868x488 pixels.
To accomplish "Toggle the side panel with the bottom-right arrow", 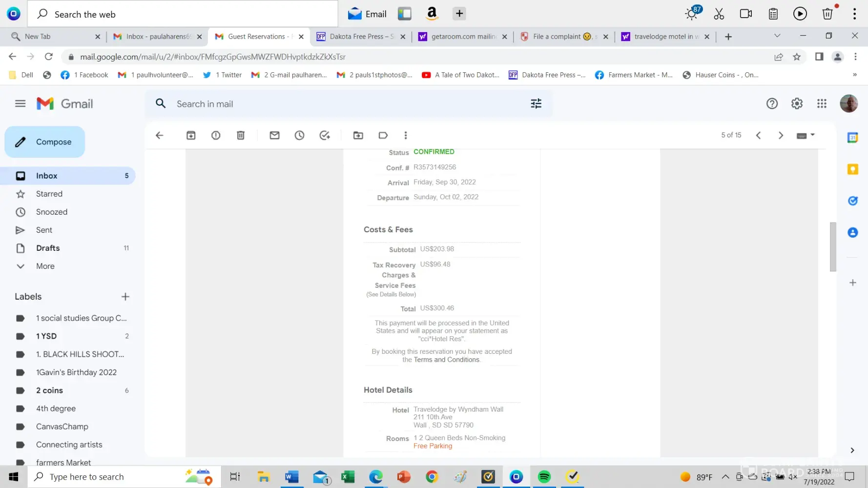I will (852, 450).
